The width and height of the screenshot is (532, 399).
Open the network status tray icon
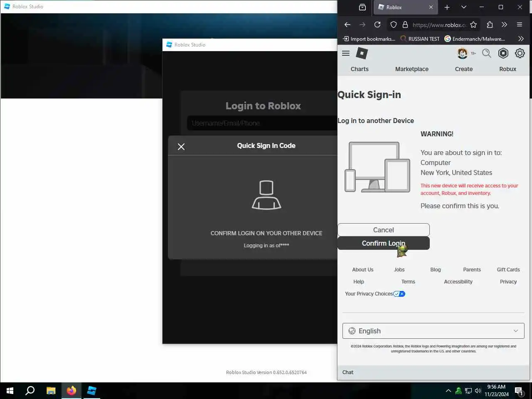468,391
